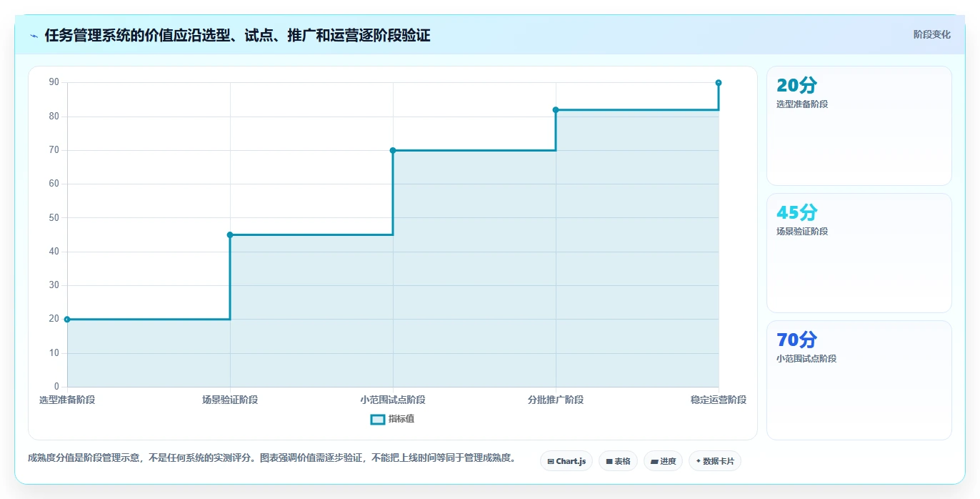Viewport: 980px width, 499px height.
Task: Click the 表格 chip icon
Action: (x=609, y=462)
